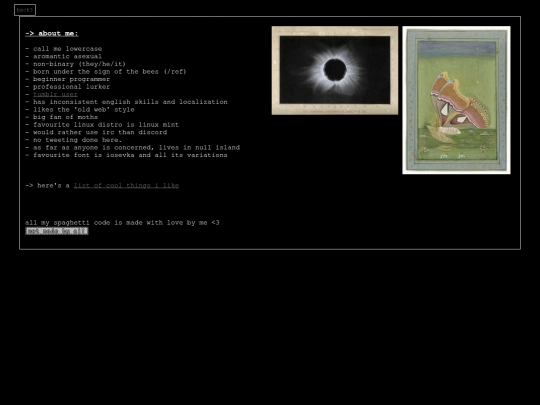
Task: Click the 'no tweeting done here.' line
Action: [x=74, y=140]
